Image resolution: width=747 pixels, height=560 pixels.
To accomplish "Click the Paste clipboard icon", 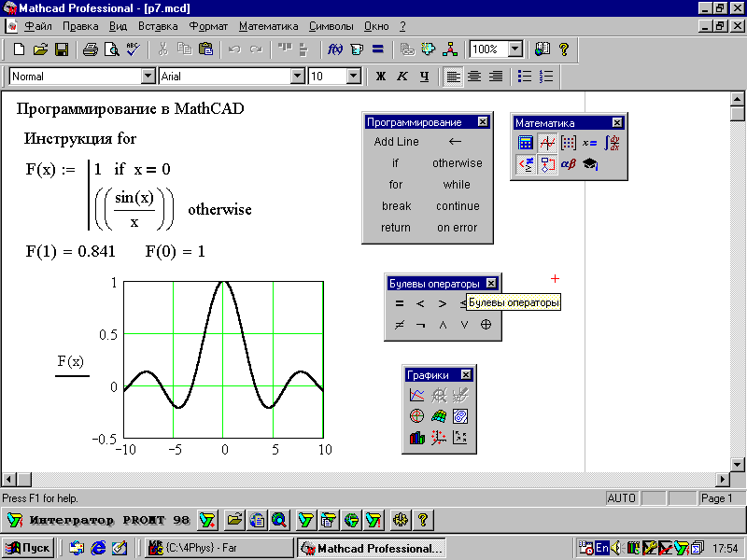I will pyautogui.click(x=205, y=49).
